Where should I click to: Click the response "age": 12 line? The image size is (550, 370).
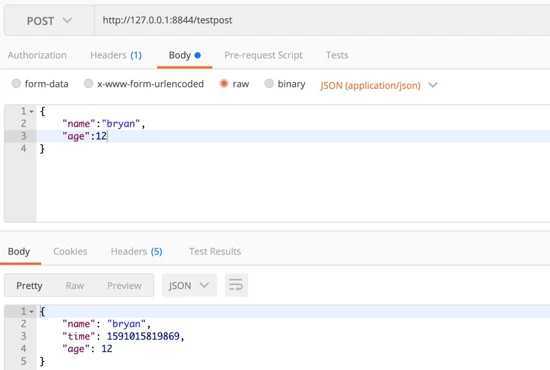[x=87, y=349]
